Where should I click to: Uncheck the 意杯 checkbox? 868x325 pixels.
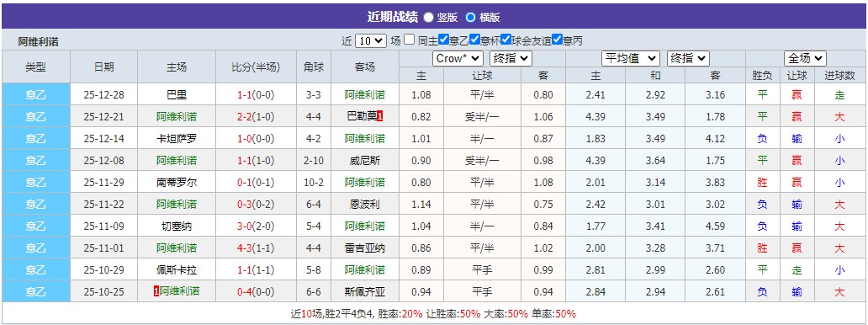[474, 40]
